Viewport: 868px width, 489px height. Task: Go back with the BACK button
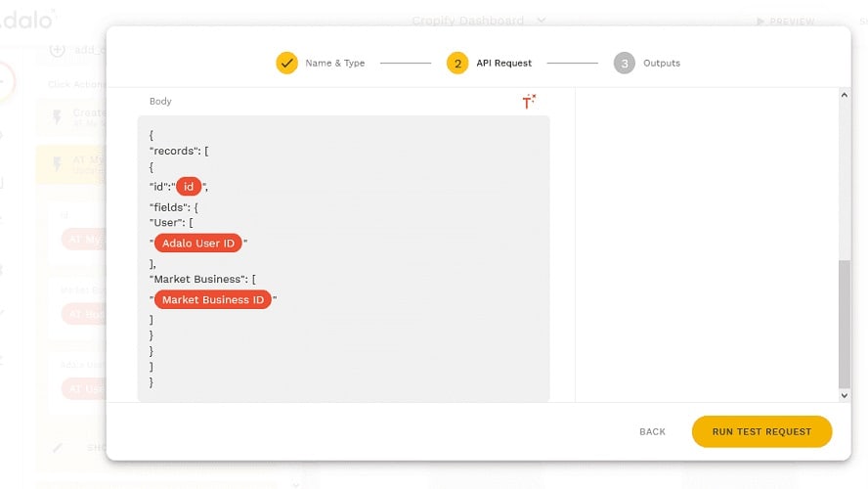(652, 431)
